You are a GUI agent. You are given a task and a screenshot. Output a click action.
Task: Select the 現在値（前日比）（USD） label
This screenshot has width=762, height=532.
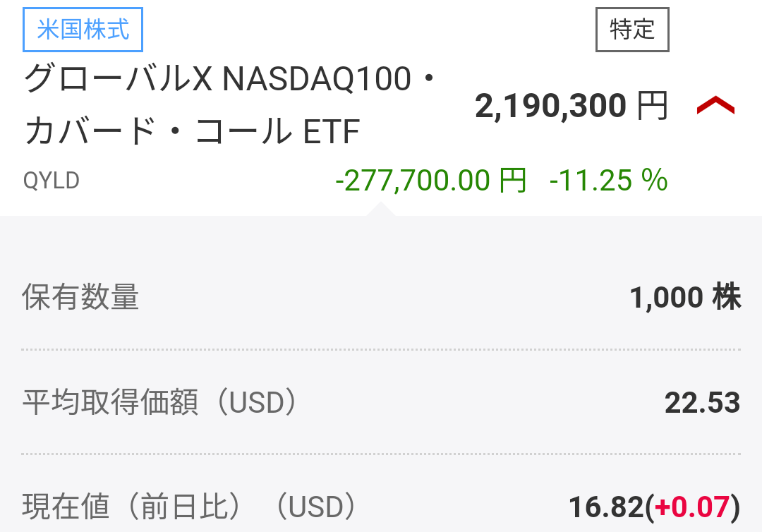pyautogui.click(x=189, y=507)
